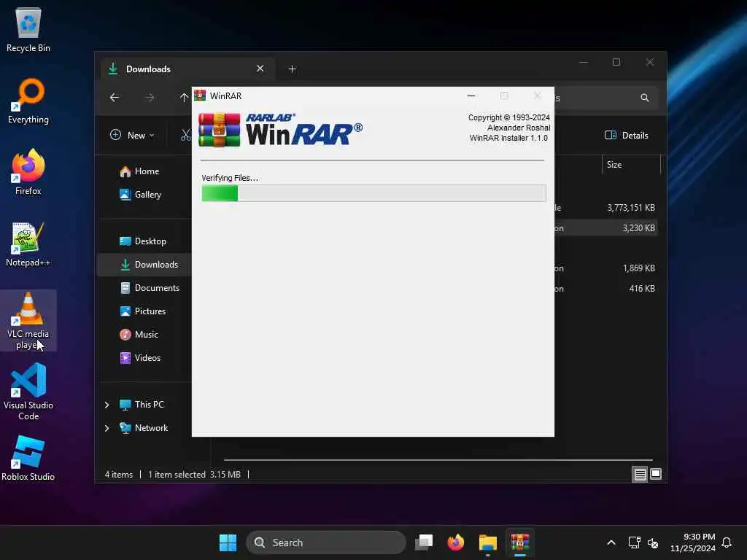The height and width of the screenshot is (560, 747).
Task: Click the taskbar Search box
Action: tap(326, 542)
